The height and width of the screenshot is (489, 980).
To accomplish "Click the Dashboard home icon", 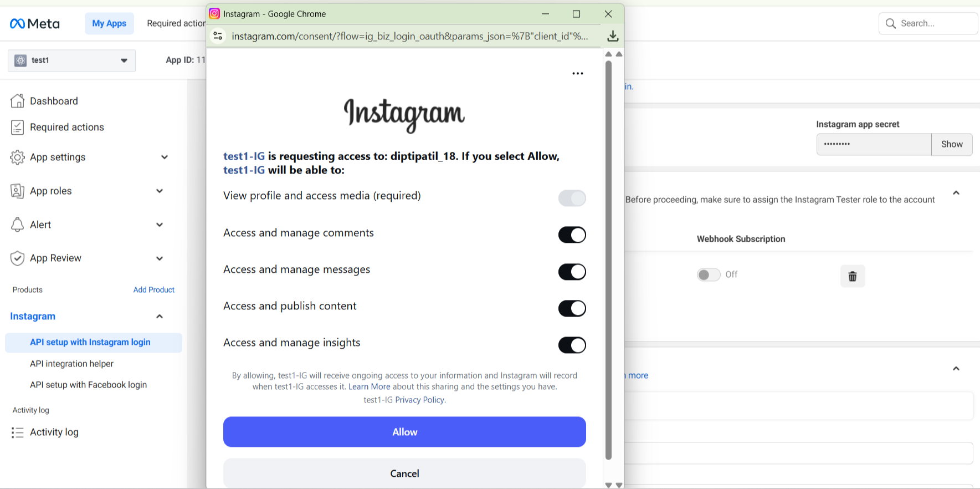I will [17, 101].
